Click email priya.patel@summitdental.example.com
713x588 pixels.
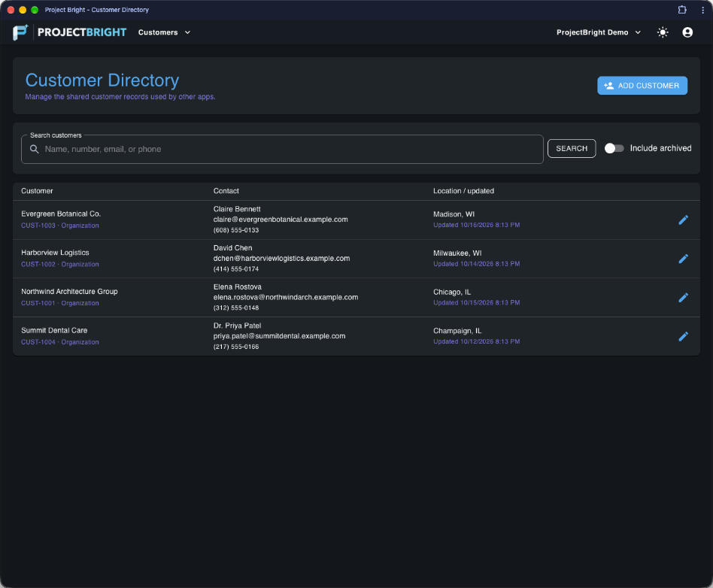point(279,336)
